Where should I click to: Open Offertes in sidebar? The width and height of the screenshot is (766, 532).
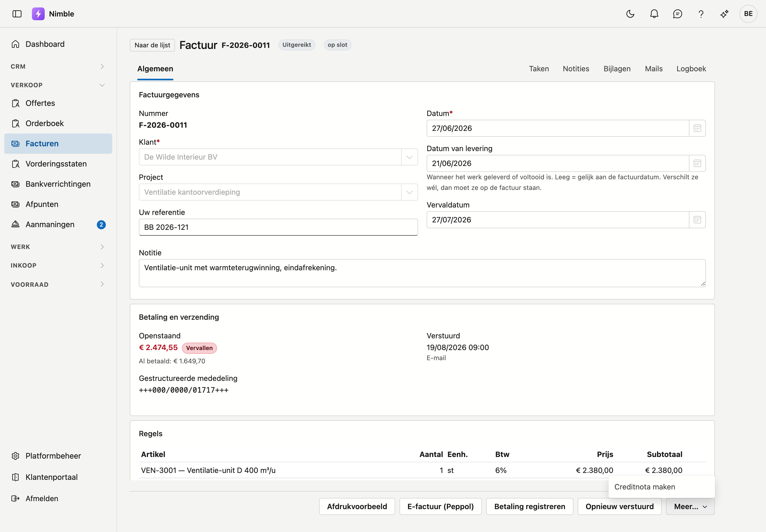(x=58, y=103)
